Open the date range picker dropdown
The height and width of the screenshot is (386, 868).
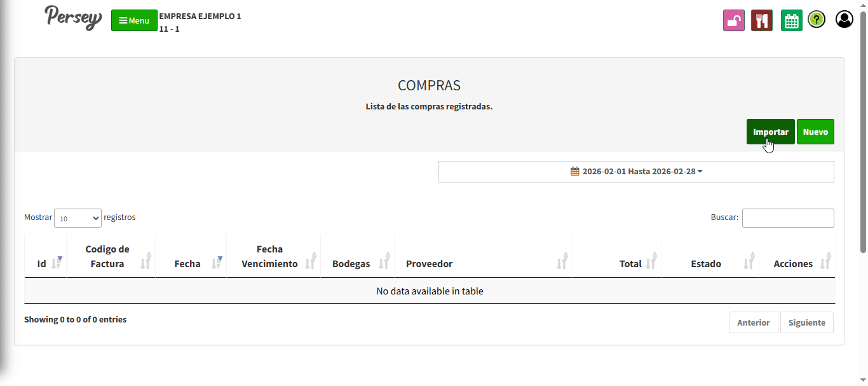636,172
